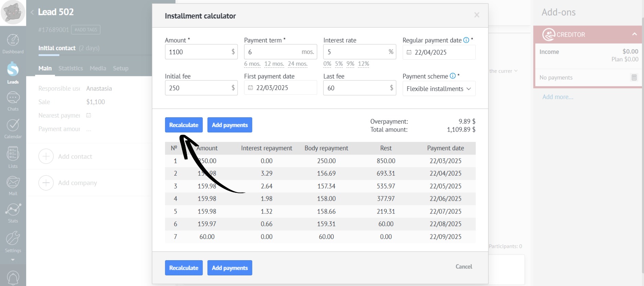The width and height of the screenshot is (644, 286).
Task: Click the calculator icon beside No payments
Action: 634,78
